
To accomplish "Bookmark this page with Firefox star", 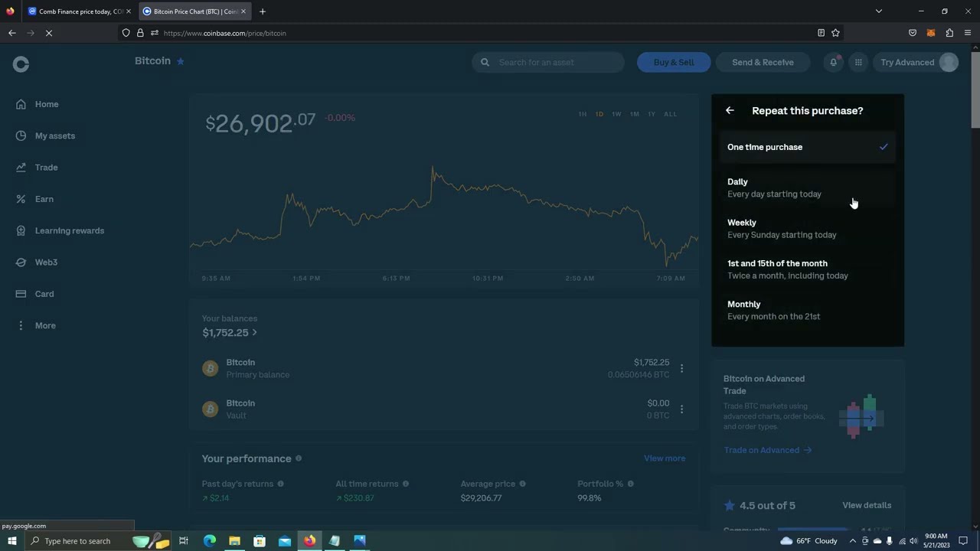I will point(835,33).
